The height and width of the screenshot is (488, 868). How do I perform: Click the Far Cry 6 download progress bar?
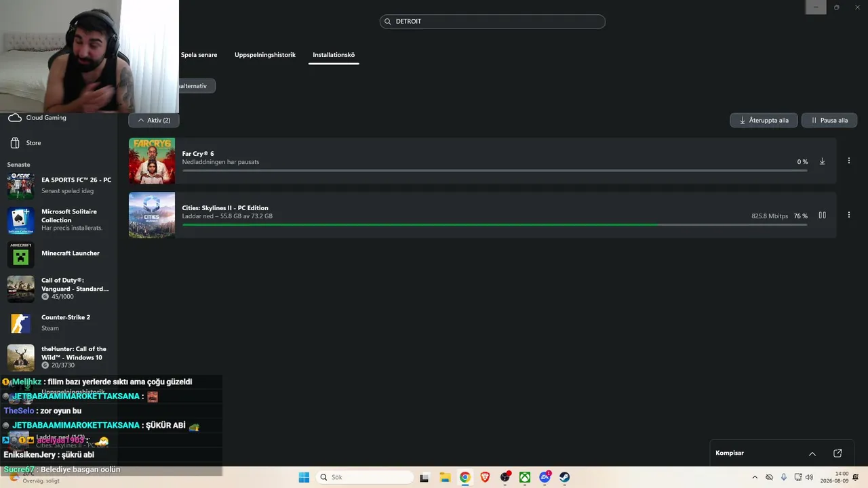pyautogui.click(x=495, y=171)
